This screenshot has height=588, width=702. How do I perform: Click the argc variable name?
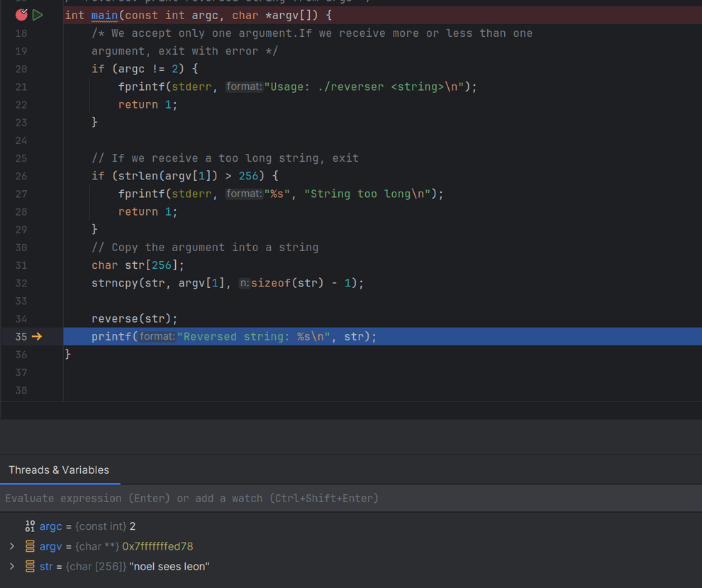[50, 526]
